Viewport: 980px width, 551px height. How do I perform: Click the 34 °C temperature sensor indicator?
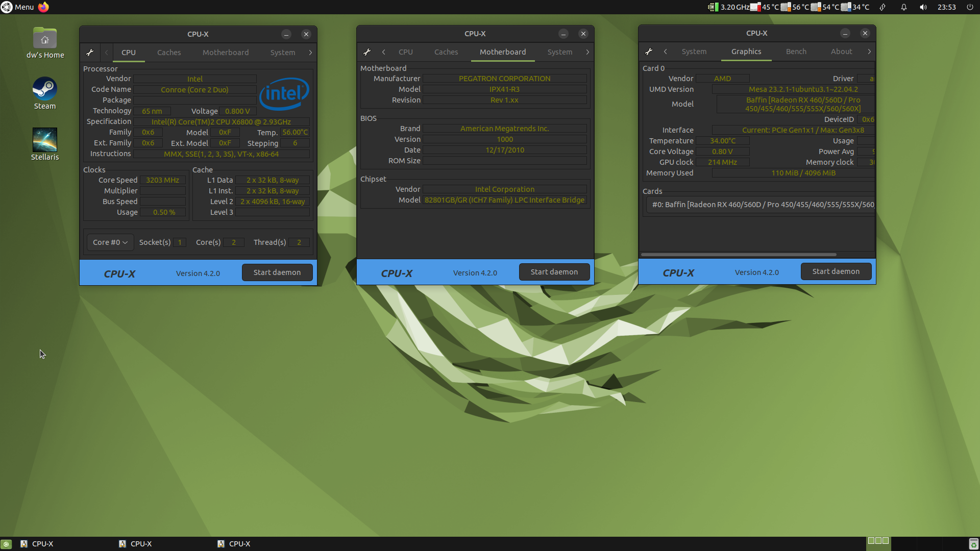point(855,7)
